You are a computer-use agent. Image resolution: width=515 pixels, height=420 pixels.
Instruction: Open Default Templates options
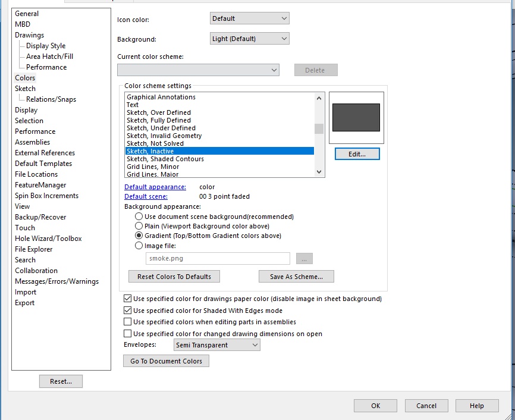[x=43, y=164]
